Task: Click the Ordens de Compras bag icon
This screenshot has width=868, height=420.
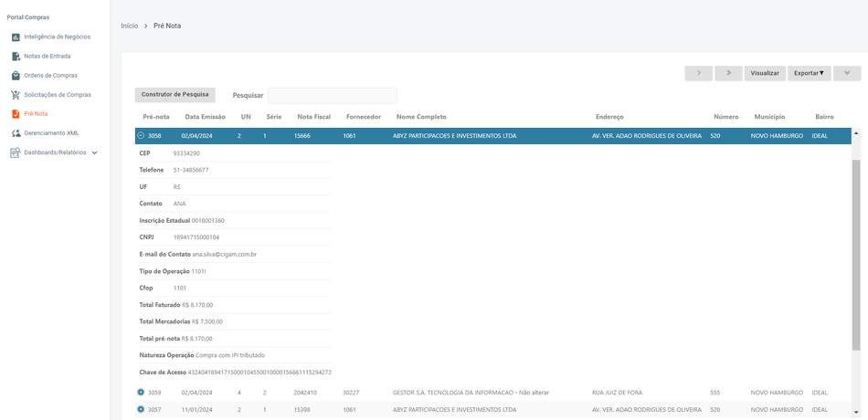Action: click(16, 75)
